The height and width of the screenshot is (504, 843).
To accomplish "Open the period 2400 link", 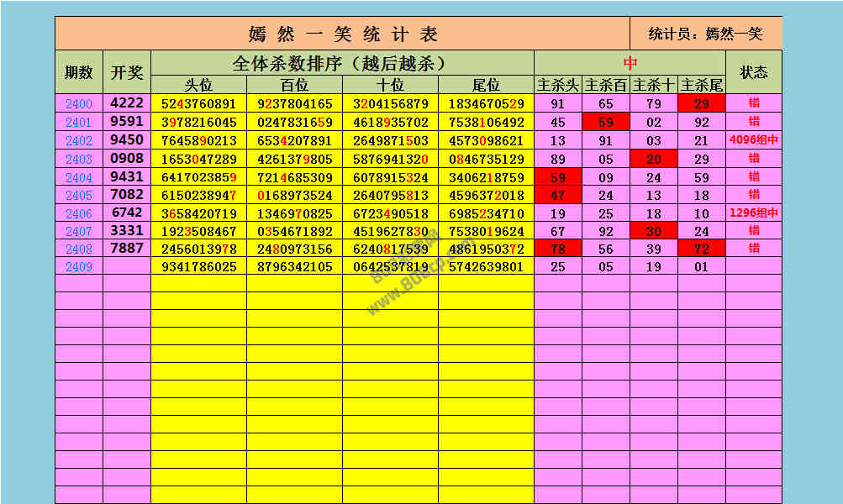I will 79,104.
